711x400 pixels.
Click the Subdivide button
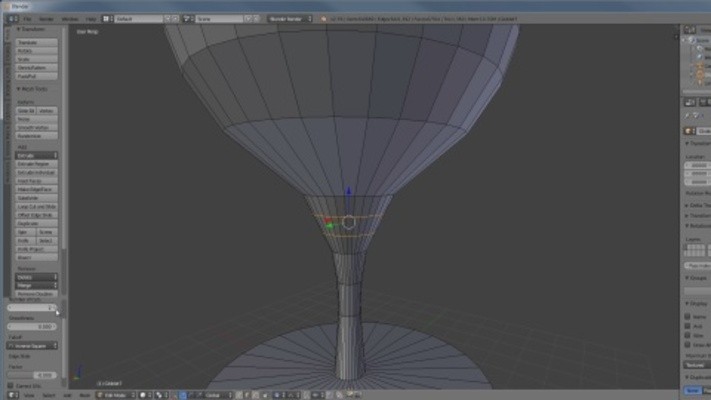pos(36,198)
